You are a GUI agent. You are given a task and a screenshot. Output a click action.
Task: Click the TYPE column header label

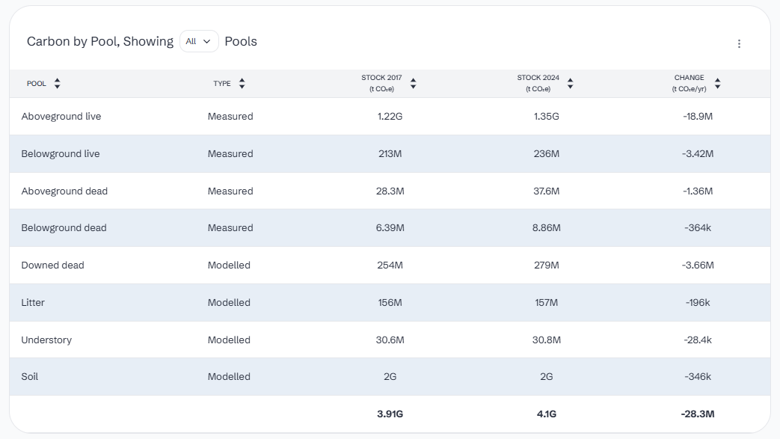pos(222,84)
